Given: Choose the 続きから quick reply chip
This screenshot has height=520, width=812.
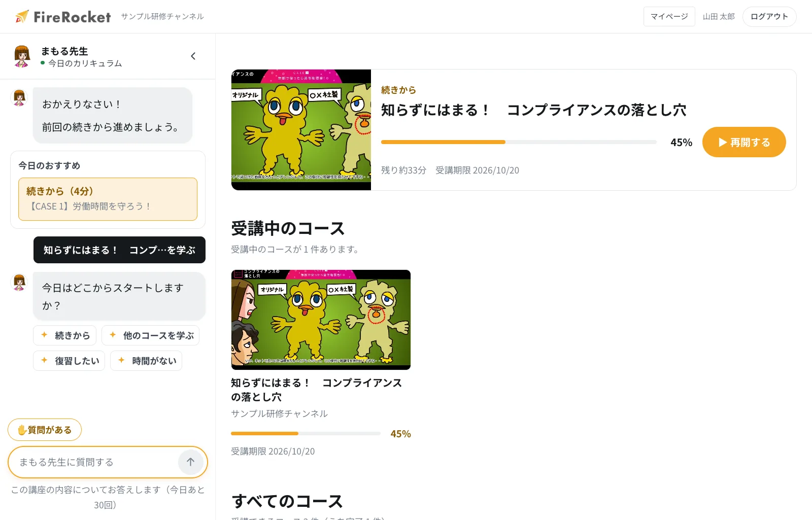Looking at the screenshot, I should [64, 335].
